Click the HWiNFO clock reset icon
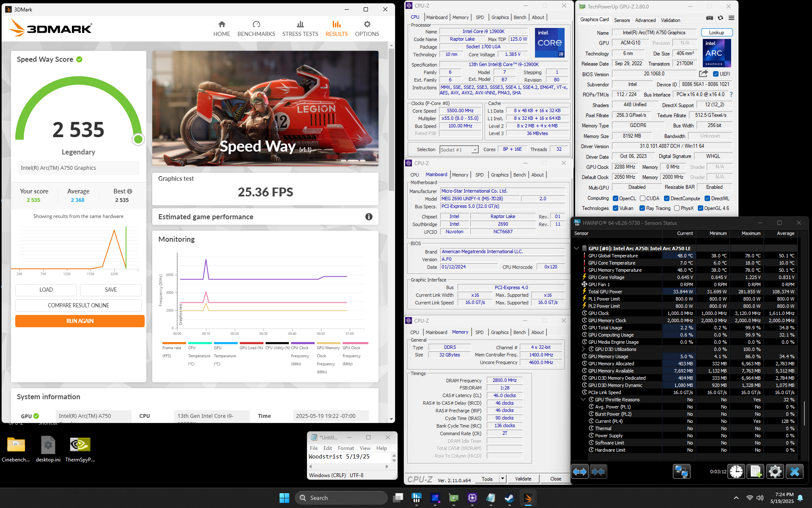 coord(736,472)
